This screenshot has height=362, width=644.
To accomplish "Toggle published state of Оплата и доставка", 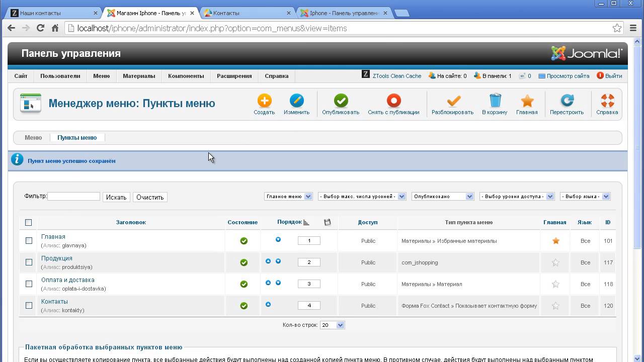I will [x=244, y=284].
